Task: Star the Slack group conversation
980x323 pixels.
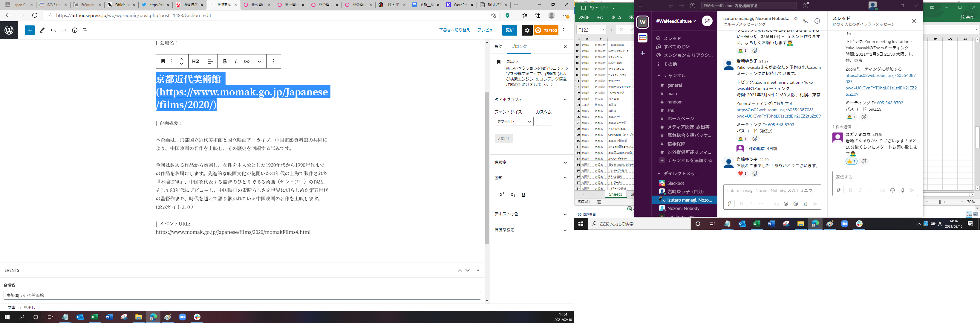Action: 795,18
